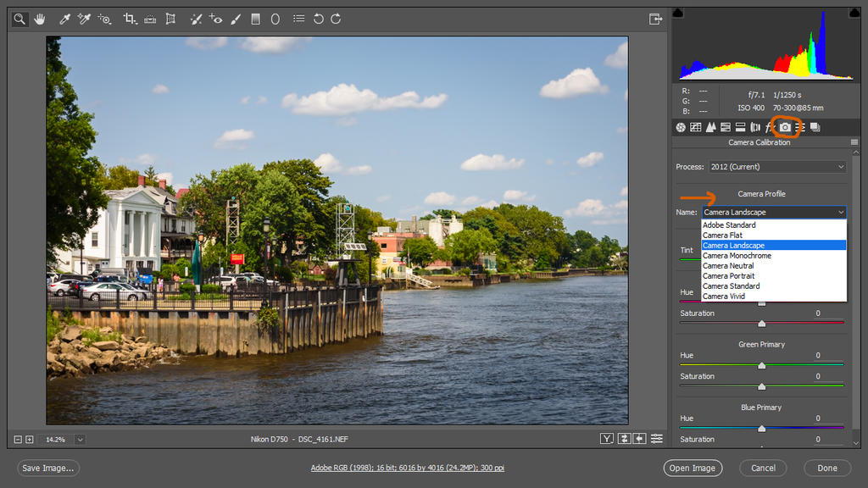This screenshot has width=868, height=488.
Task: Toggle highlight clipping warning in histogram
Action: [854, 14]
